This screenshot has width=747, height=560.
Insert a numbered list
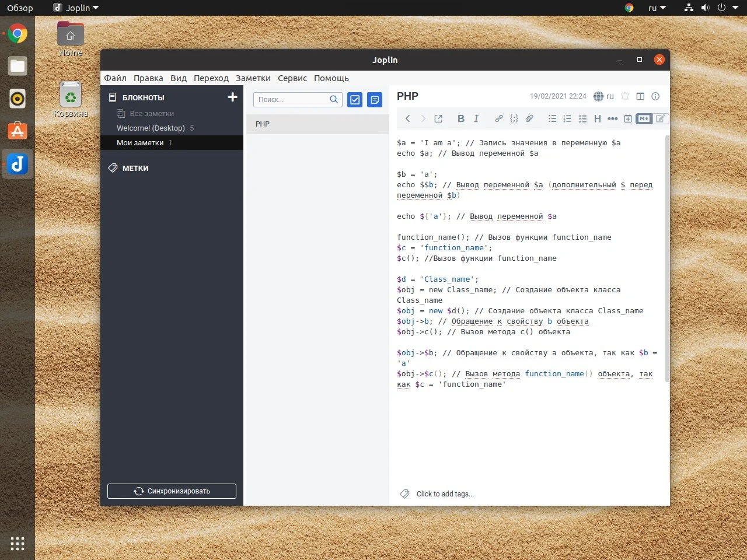pos(567,118)
